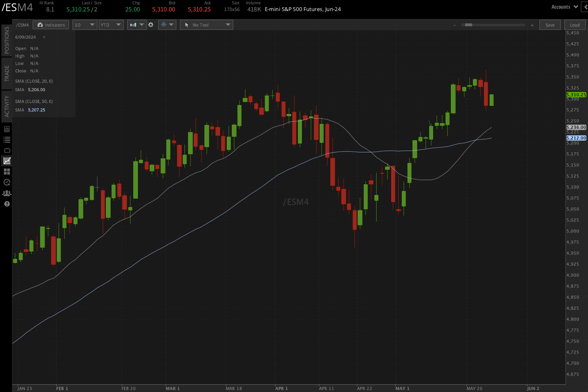588x392 pixels.
Task: Click the clock history icon in sidebar
Action: 7,182
